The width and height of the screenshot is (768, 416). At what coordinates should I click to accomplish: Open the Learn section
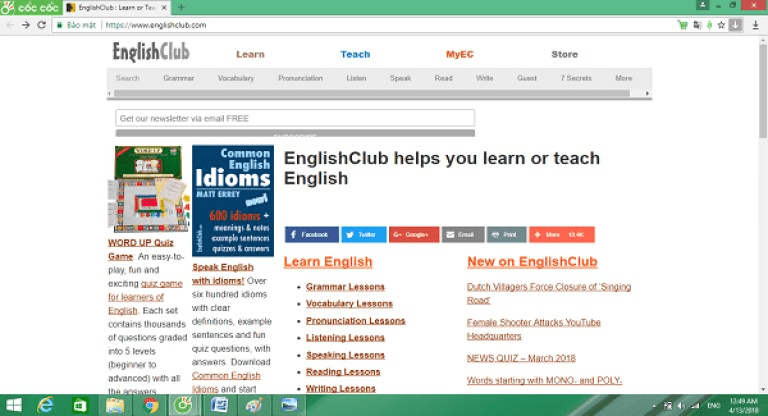[250, 54]
